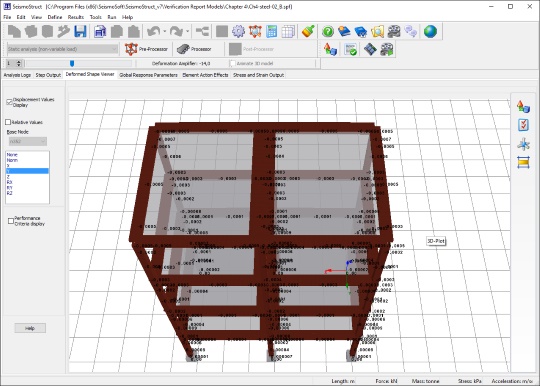This screenshot has height=386, width=540.
Task: Open the Results menu
Action: tap(76, 17)
